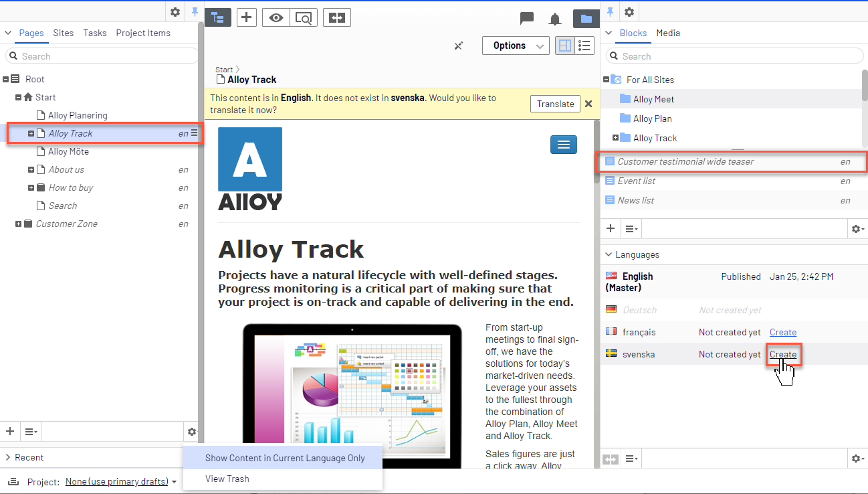This screenshot has height=494, width=868.
Task: Collapse the left pane top chevron
Action: tap(8, 33)
